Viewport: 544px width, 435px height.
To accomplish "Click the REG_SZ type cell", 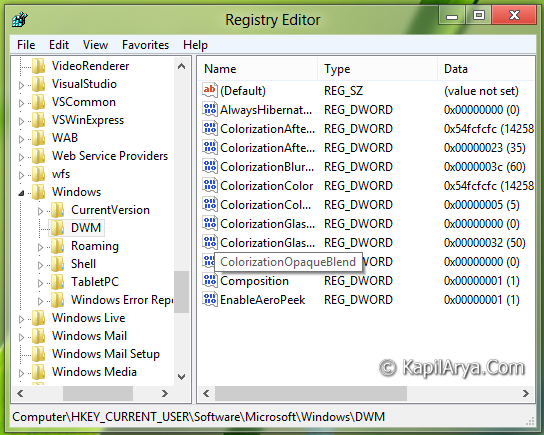I will [343, 91].
